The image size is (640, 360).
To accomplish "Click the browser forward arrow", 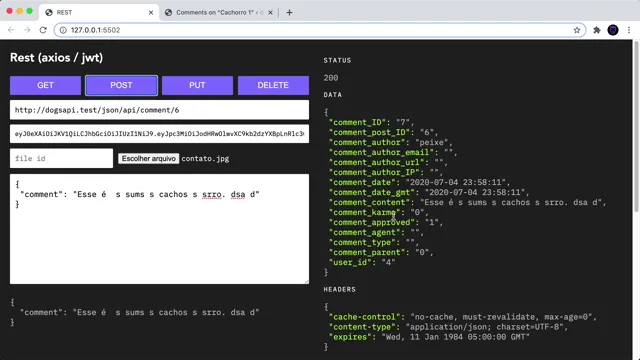I will click(x=27, y=30).
